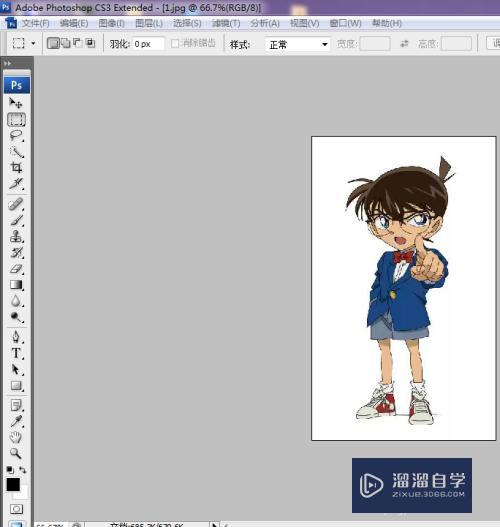Open the 选择(S) menu
Image resolution: width=500 pixels, height=527 pixels.
click(x=187, y=24)
